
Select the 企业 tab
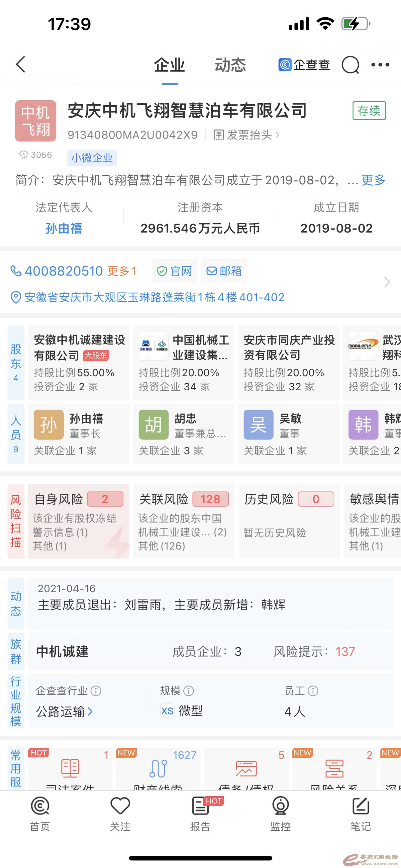pos(169,65)
